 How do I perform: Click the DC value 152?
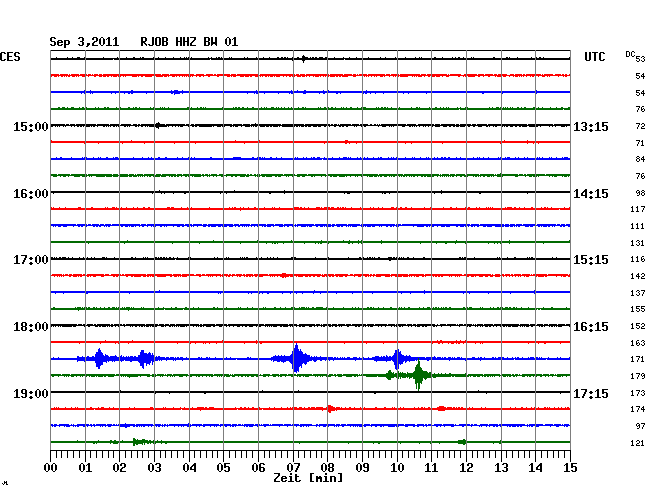(638, 326)
